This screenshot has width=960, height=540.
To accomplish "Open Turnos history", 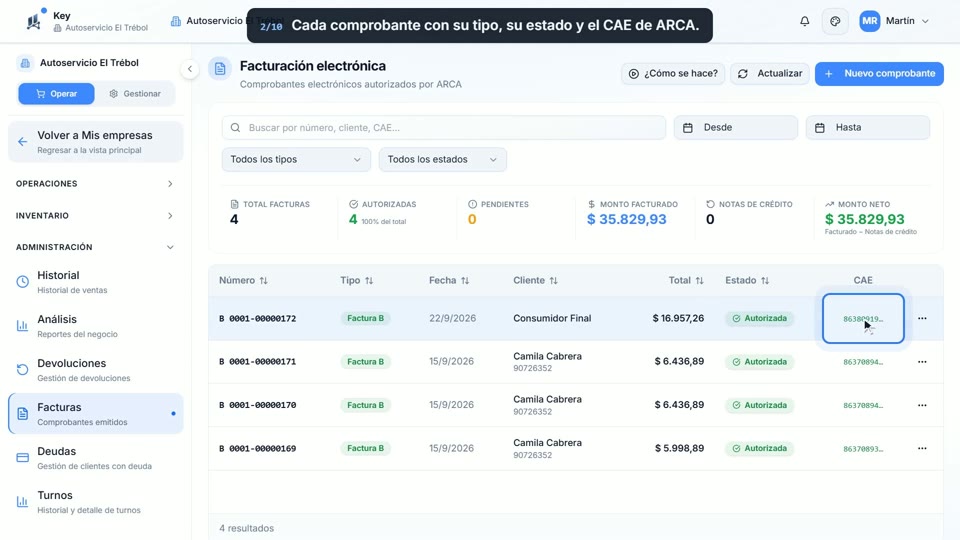I will 96,502.
